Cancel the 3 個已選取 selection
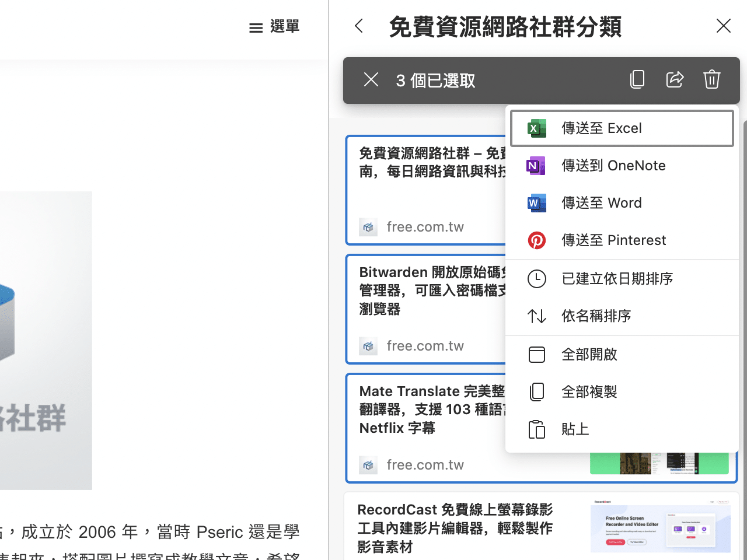Viewport: 747px width, 560px height. click(371, 80)
